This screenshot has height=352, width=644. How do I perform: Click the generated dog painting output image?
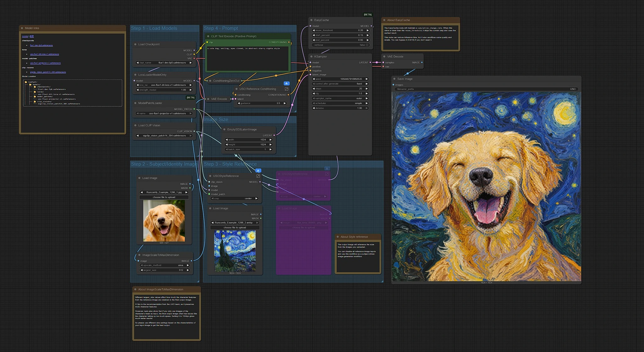click(x=486, y=187)
